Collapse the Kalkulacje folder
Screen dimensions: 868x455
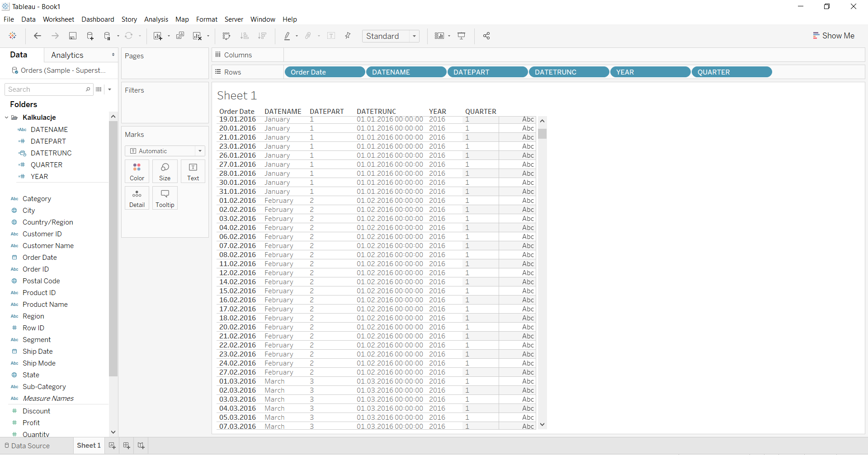pos(7,117)
